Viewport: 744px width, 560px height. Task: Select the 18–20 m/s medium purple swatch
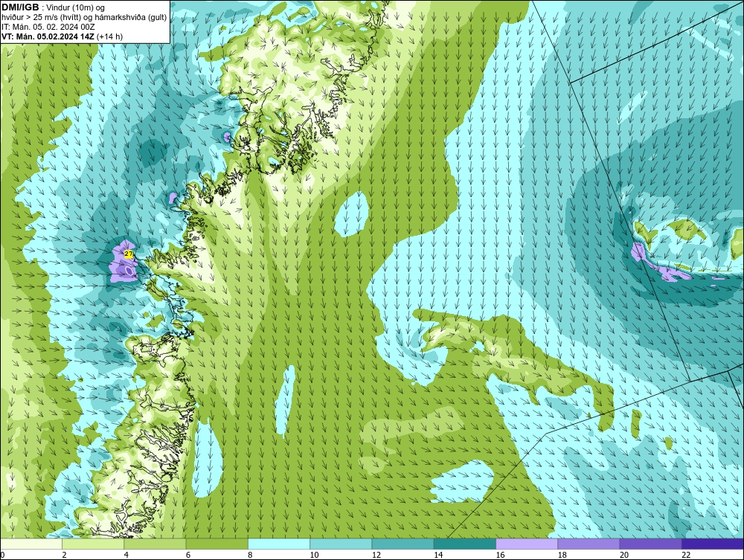[589, 544]
